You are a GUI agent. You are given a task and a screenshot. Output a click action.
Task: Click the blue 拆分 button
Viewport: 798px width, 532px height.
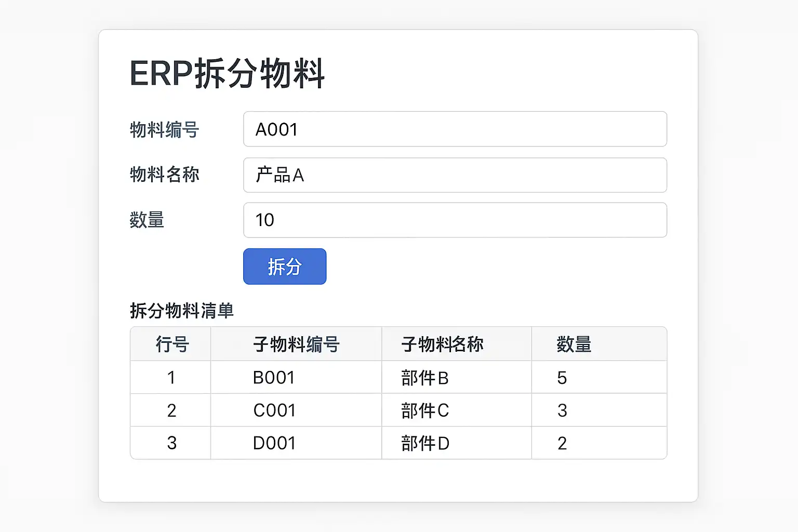[x=285, y=267]
